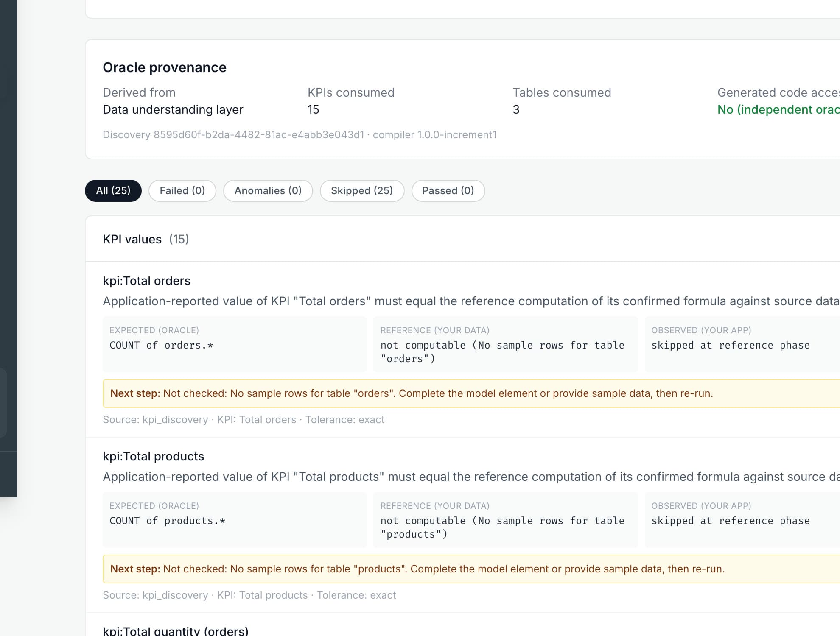Click observed skipped text under Total products

click(x=731, y=521)
